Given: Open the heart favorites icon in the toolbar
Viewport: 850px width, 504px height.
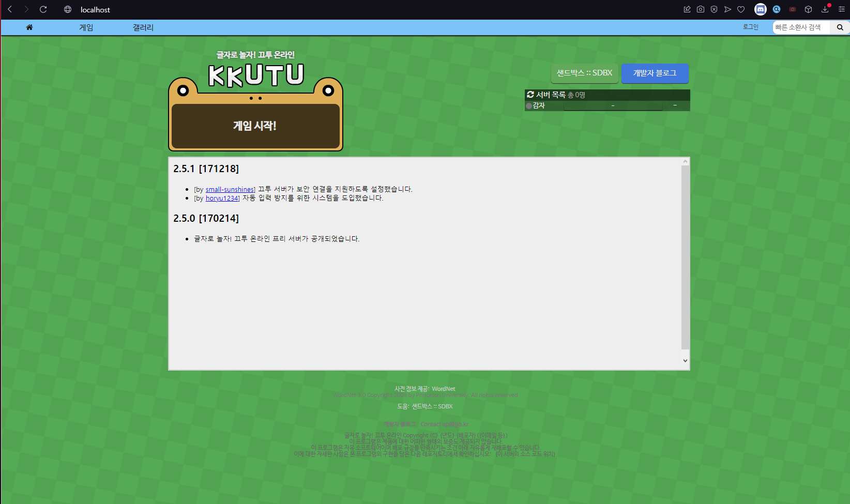Looking at the screenshot, I should (741, 9).
